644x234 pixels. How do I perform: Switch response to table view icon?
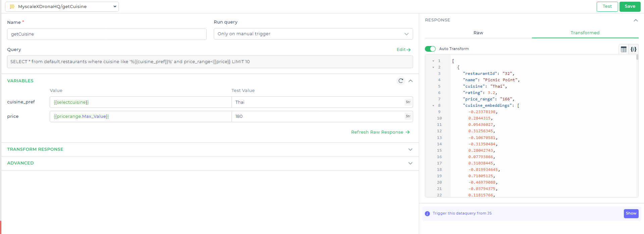[x=624, y=49]
